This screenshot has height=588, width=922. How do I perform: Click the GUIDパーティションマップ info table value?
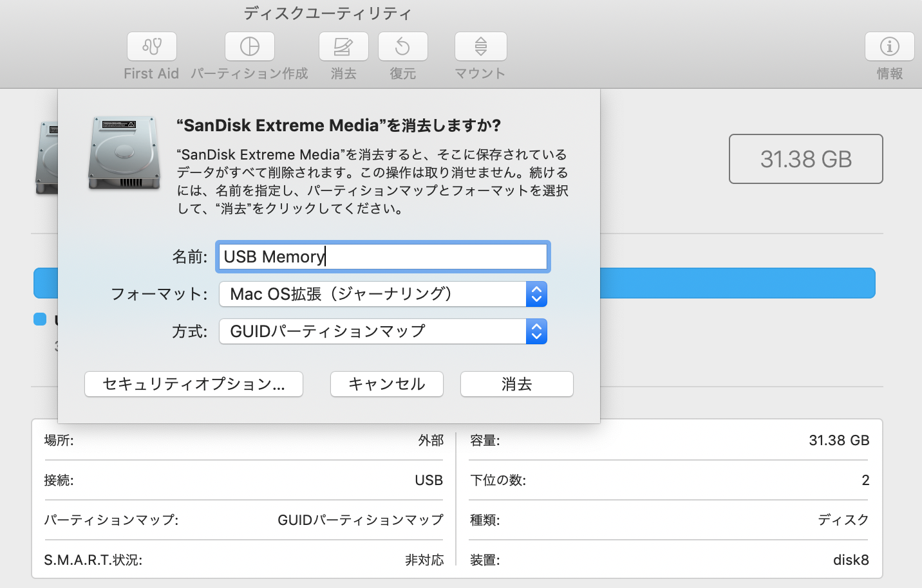click(361, 520)
